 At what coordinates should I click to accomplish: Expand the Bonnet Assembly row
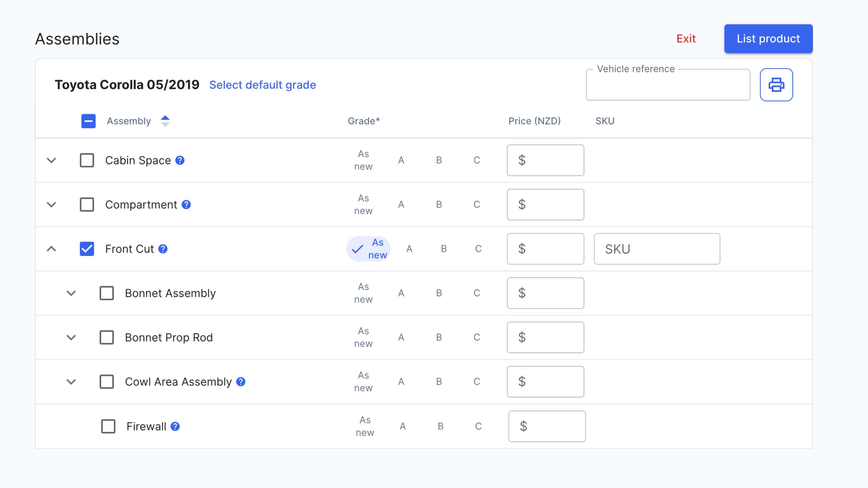(71, 293)
